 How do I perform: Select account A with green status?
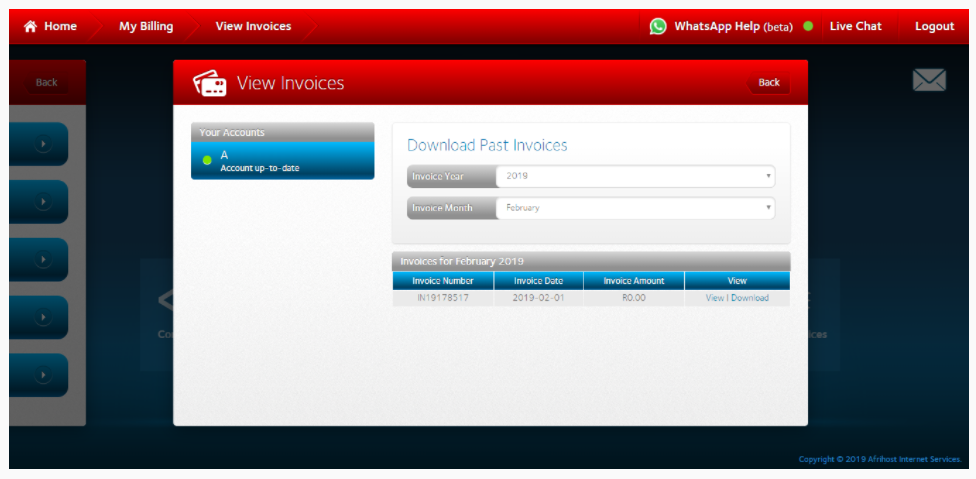point(282,161)
